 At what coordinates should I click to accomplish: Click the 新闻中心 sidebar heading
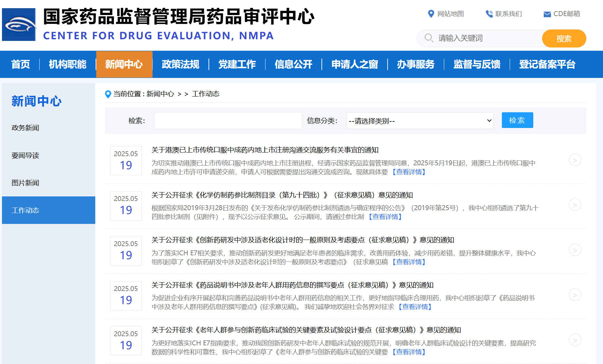(37, 101)
